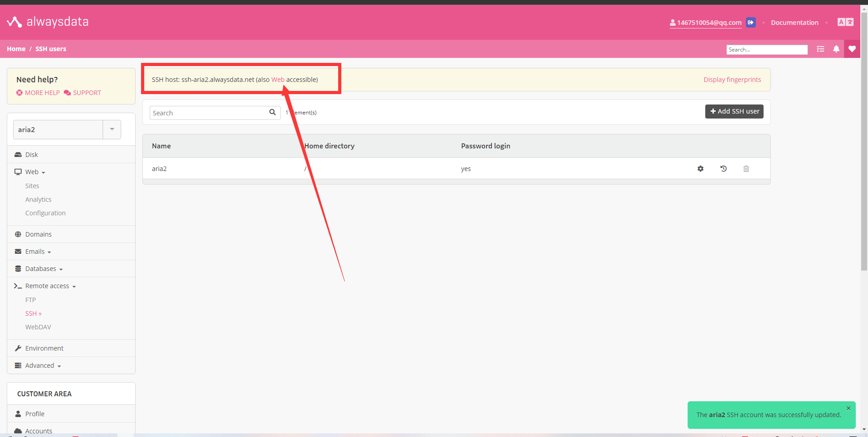This screenshot has width=868, height=437.
Task: Open Configuration in the sidebar
Action: [x=45, y=213]
